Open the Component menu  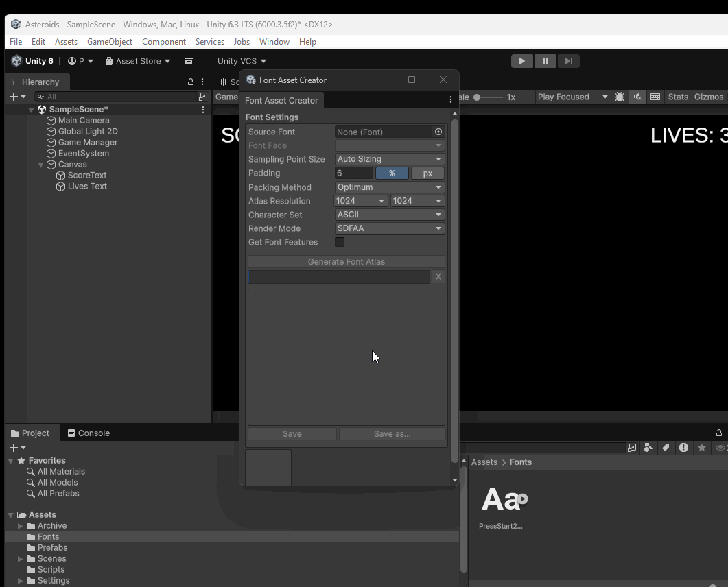(164, 42)
